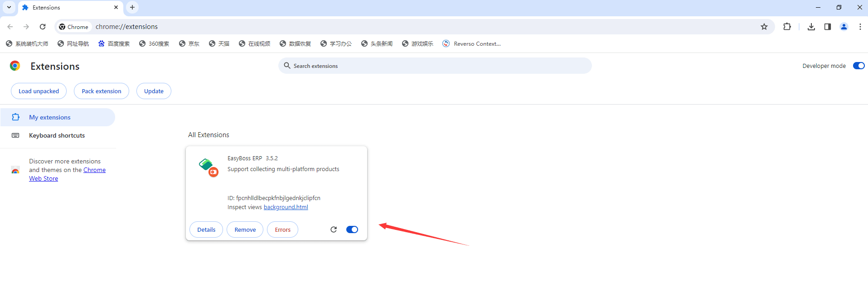Click the magnifier icon in Search extensions
The width and height of the screenshot is (868, 282).
coord(287,66)
